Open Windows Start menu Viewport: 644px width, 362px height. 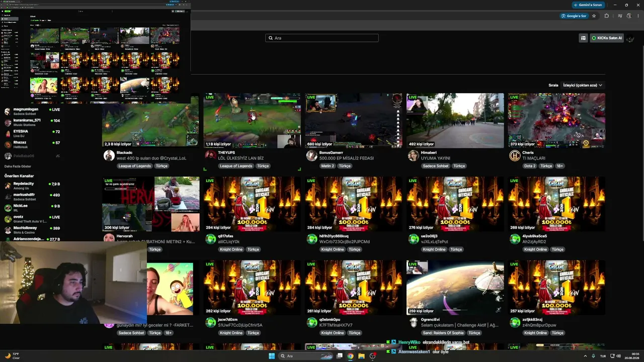(x=272, y=356)
